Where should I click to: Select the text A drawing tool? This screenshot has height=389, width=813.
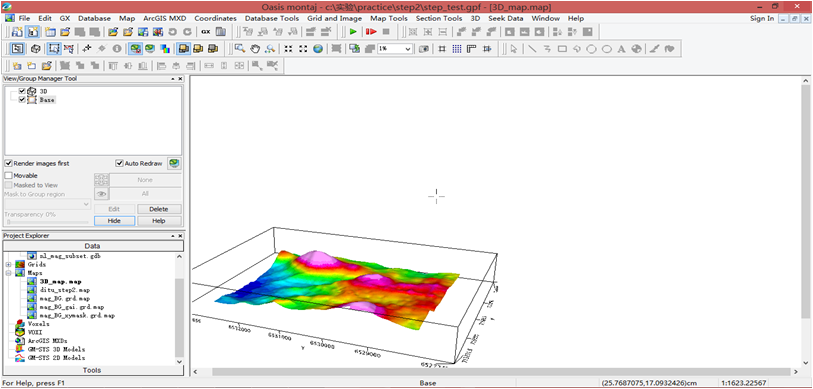coord(621,49)
